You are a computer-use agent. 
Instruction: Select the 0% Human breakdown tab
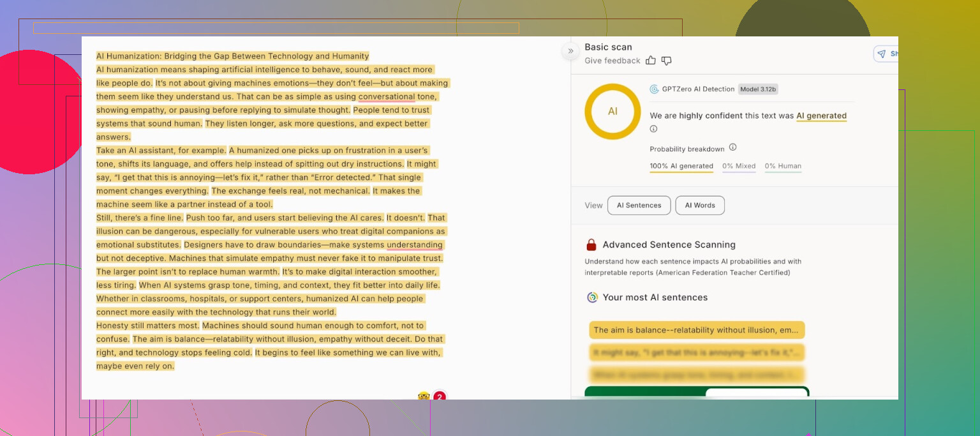tap(783, 166)
